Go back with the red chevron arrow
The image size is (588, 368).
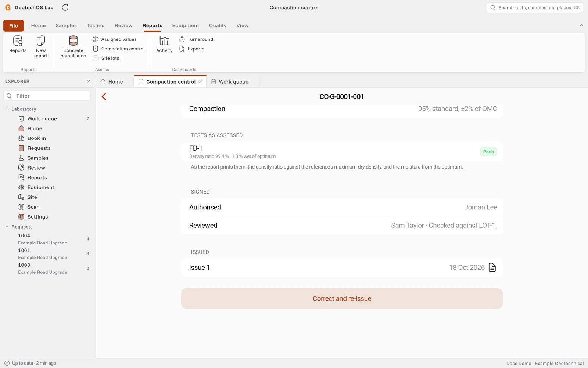104,97
